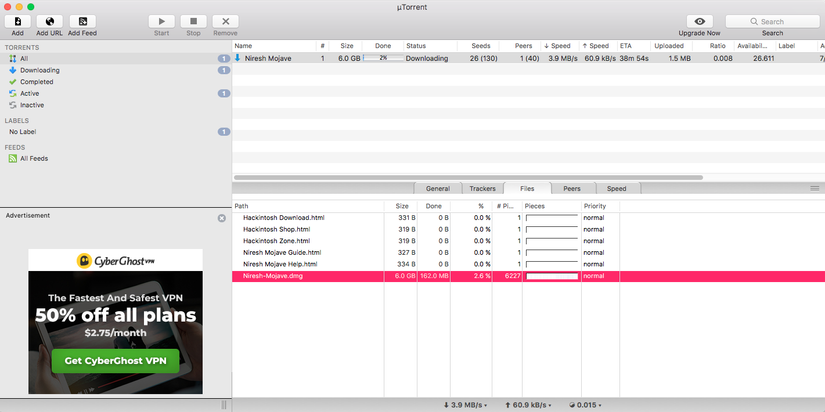The width and height of the screenshot is (825, 412).
Task: Select the Niresh-Mojave.dmg file row
Action: pyautogui.click(x=528, y=276)
